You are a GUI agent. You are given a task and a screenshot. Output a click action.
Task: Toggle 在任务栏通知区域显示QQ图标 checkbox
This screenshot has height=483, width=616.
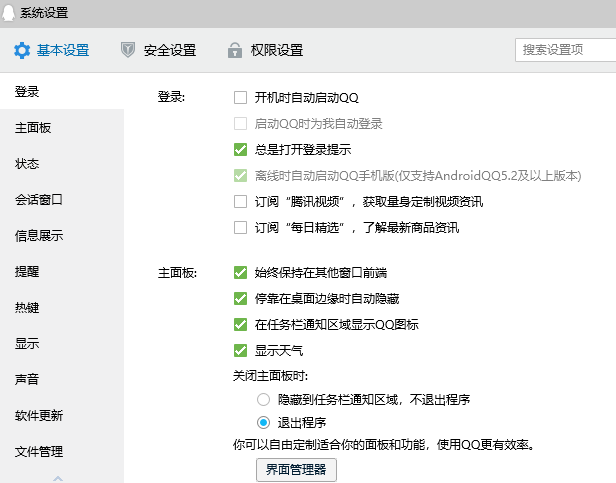[x=240, y=325]
